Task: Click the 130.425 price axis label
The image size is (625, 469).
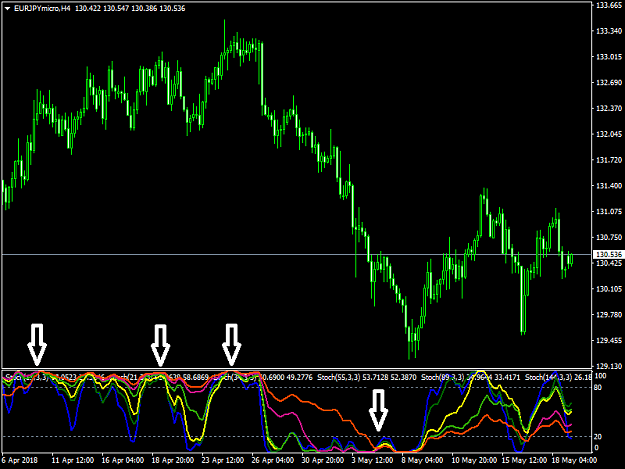Action: pyautogui.click(x=608, y=263)
